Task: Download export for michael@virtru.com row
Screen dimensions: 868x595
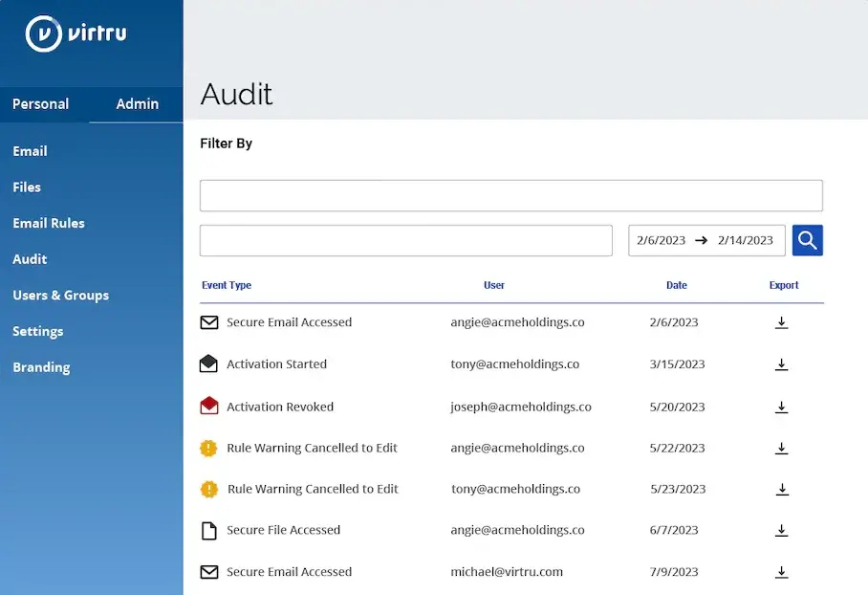Action: pyautogui.click(x=781, y=572)
